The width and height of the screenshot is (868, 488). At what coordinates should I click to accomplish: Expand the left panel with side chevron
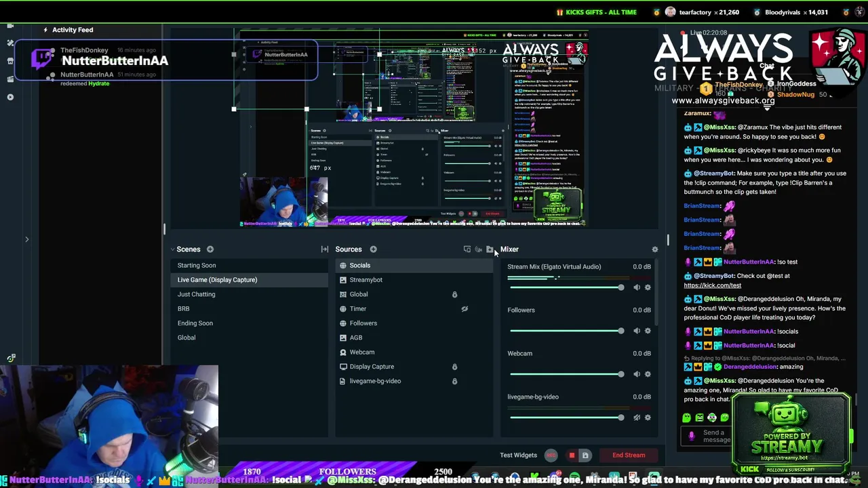click(x=26, y=239)
